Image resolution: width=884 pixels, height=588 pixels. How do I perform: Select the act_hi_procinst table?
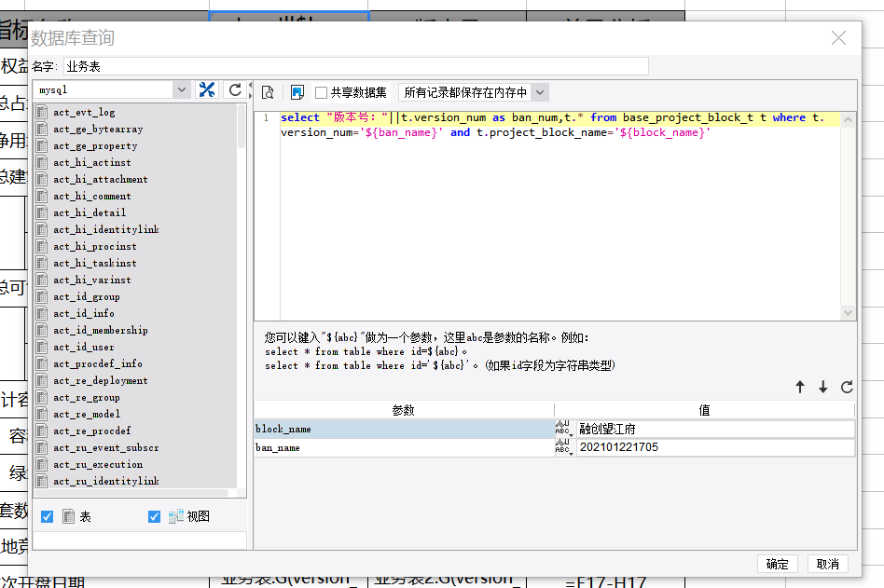click(x=95, y=246)
